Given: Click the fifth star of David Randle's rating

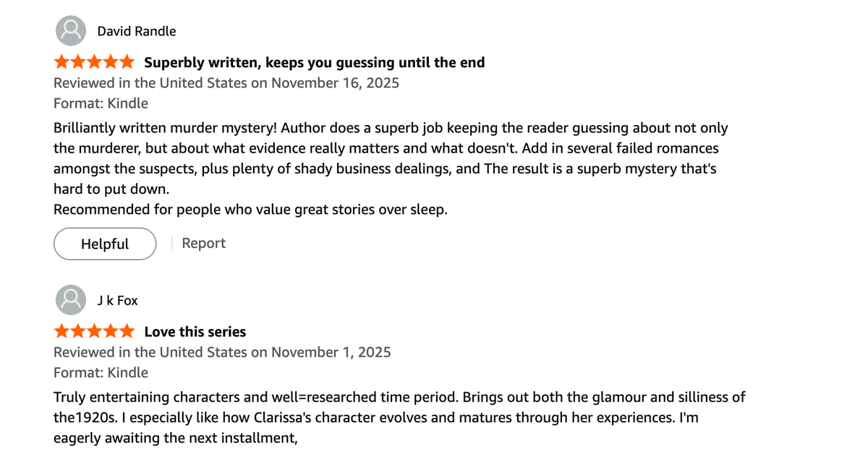Looking at the screenshot, I should (x=128, y=61).
